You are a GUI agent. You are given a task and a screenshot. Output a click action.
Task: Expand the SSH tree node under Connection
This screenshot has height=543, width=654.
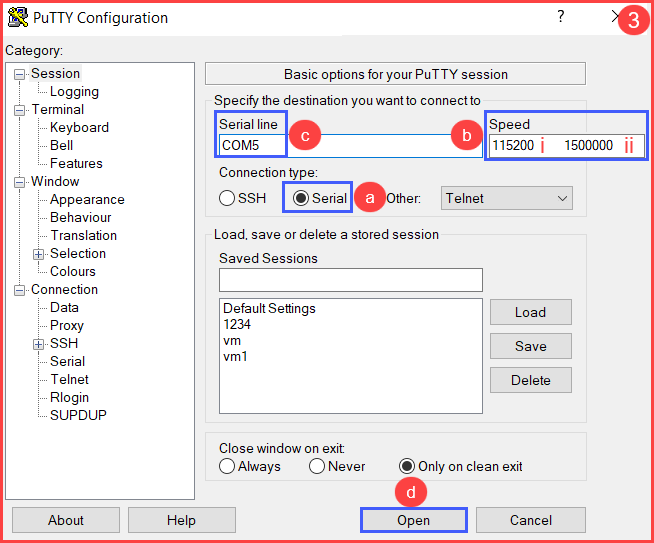coord(38,344)
